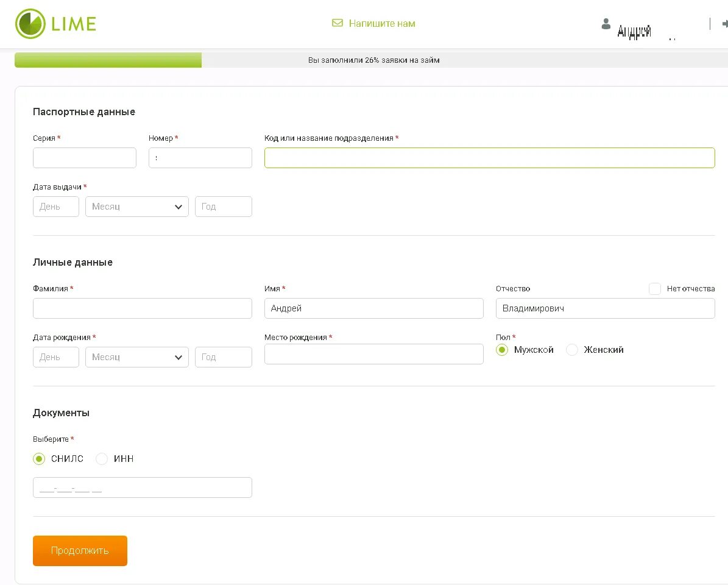
Task: Click the Код или название подразделения field
Action: click(489, 158)
